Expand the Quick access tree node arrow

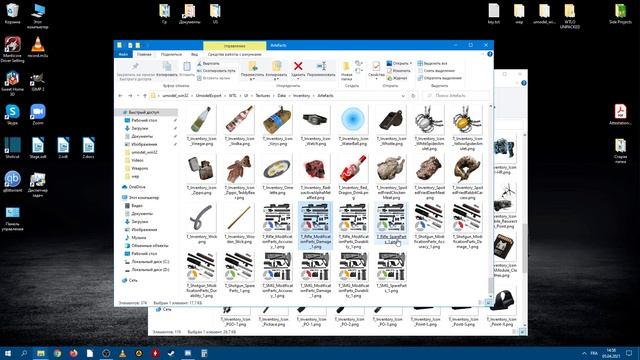click(118, 112)
